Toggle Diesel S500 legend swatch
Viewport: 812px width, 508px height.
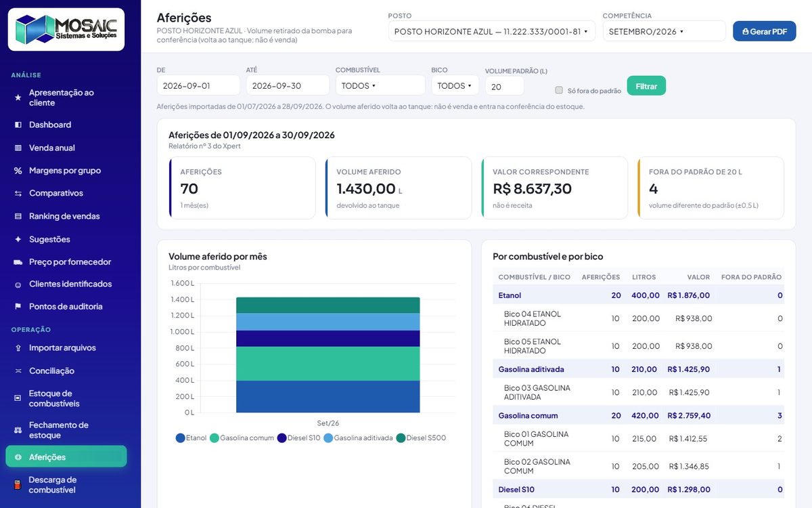point(401,438)
